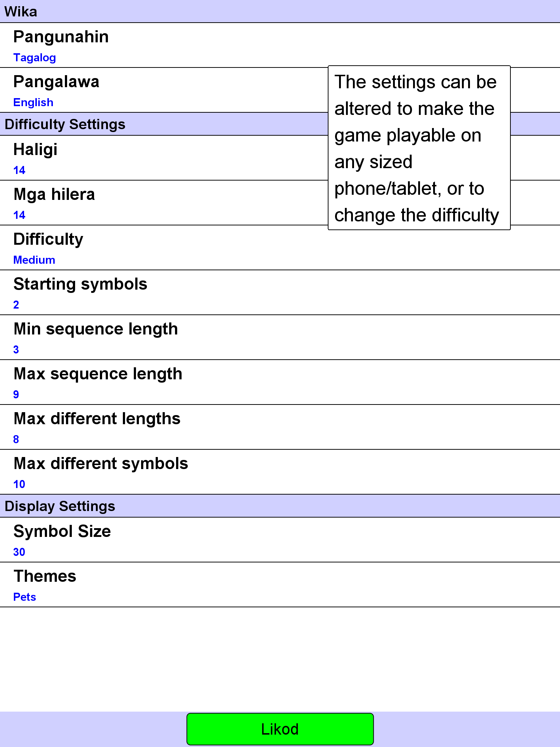Tap the blue English value
This screenshot has width=560, height=747.
[x=33, y=102]
